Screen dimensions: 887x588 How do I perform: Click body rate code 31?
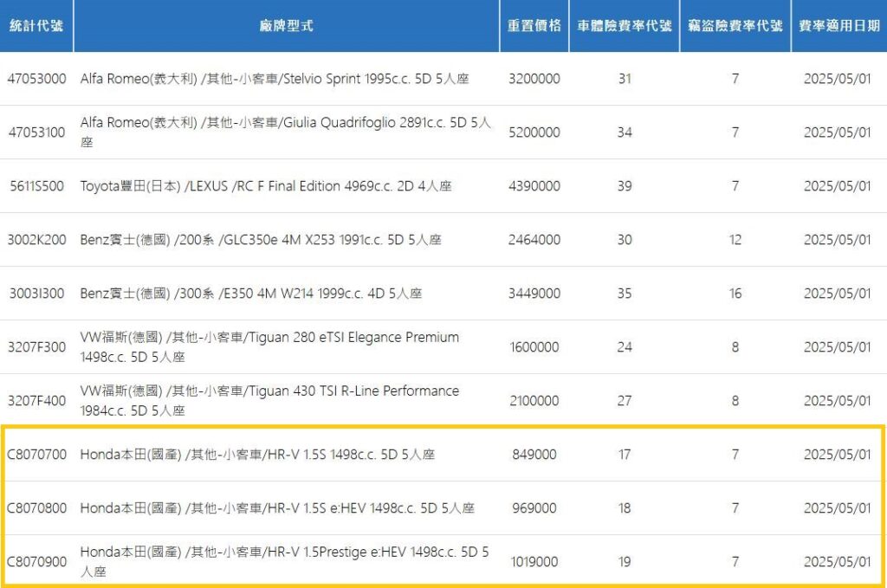tap(625, 79)
